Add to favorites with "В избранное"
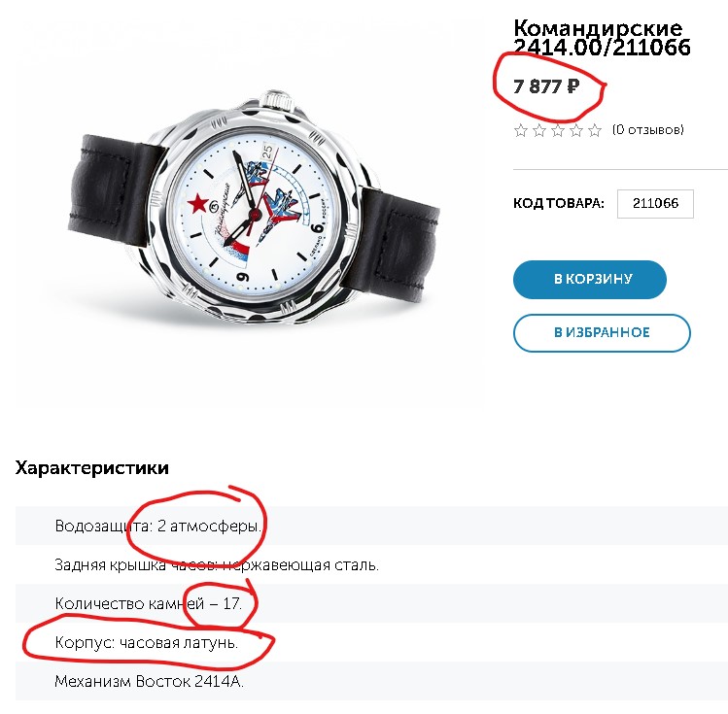The image size is (728, 714). click(602, 332)
